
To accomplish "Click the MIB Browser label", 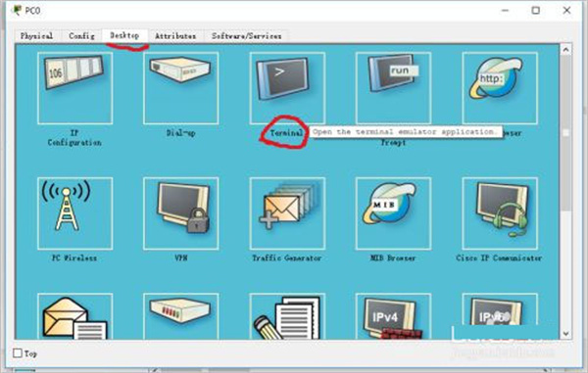I will pos(393,258).
